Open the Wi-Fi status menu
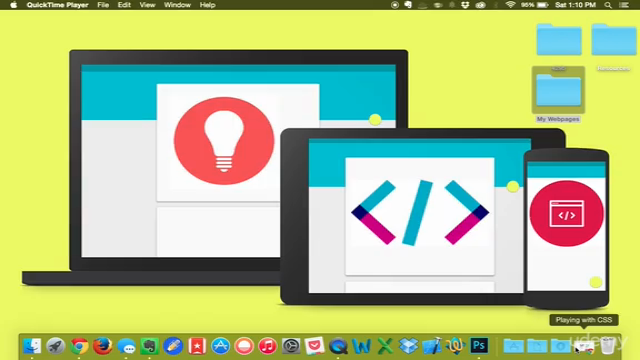Viewport: 640px width, 360px height. (x=510, y=5)
